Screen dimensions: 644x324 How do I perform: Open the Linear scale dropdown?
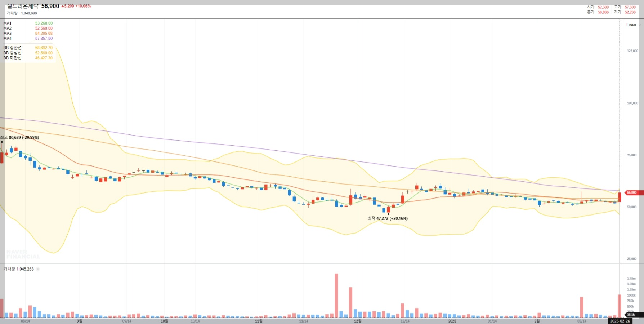(633, 25)
